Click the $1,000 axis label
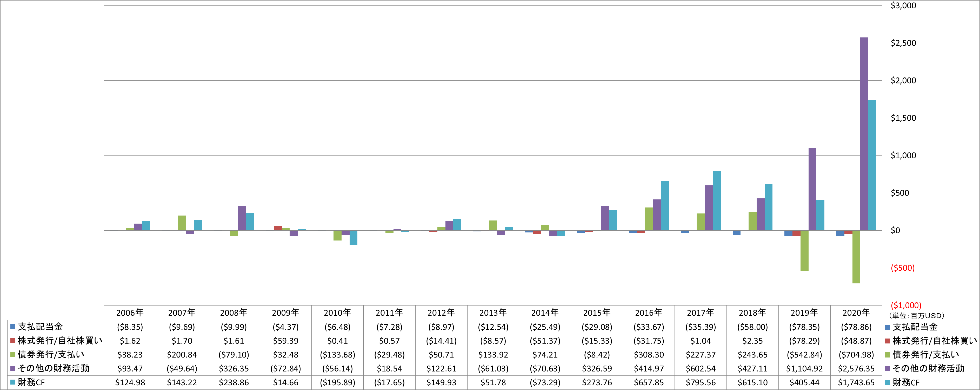980x390 pixels. pyautogui.click(x=903, y=155)
